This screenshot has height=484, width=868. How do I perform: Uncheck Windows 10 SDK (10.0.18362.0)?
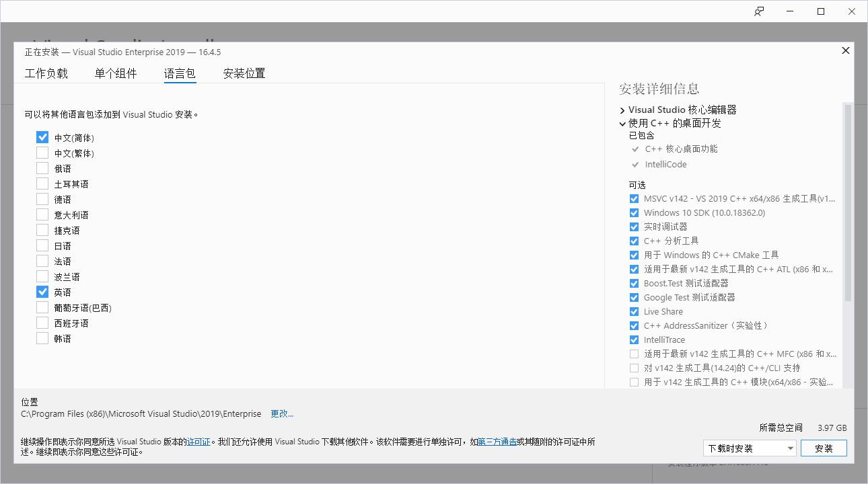click(x=634, y=213)
